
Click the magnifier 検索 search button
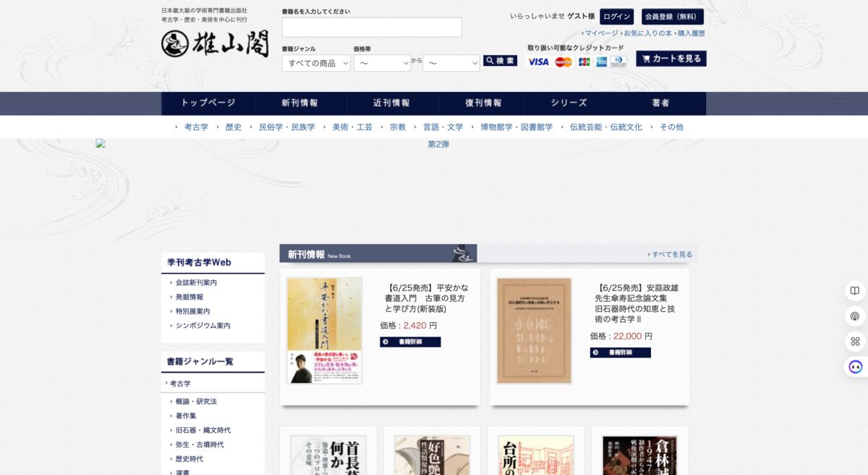(x=500, y=61)
